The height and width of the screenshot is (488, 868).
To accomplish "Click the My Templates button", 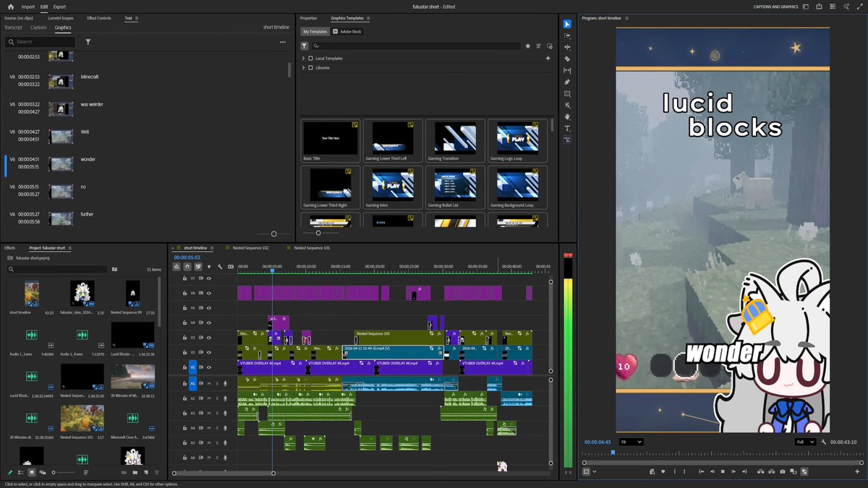I will [x=315, y=32].
